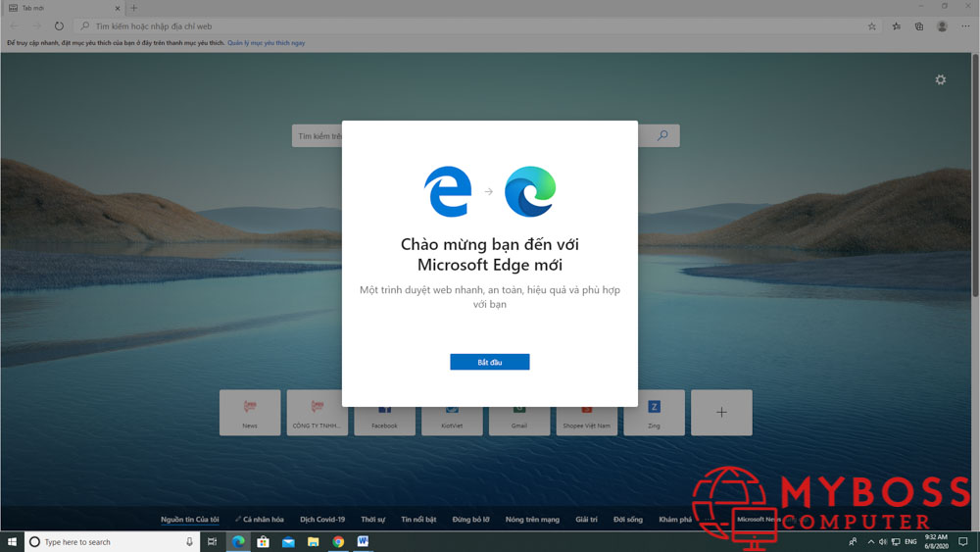
Task: Click the address bar input field
Action: point(470,26)
